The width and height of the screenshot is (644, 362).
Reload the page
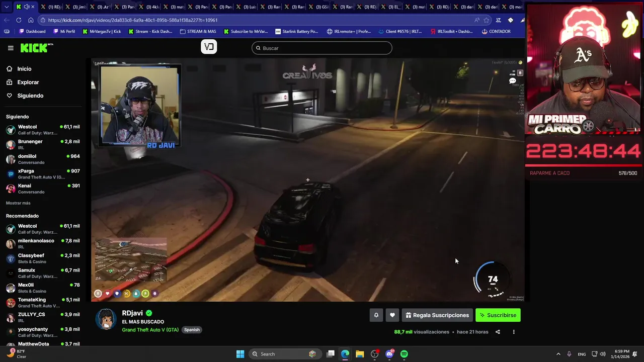(19, 20)
